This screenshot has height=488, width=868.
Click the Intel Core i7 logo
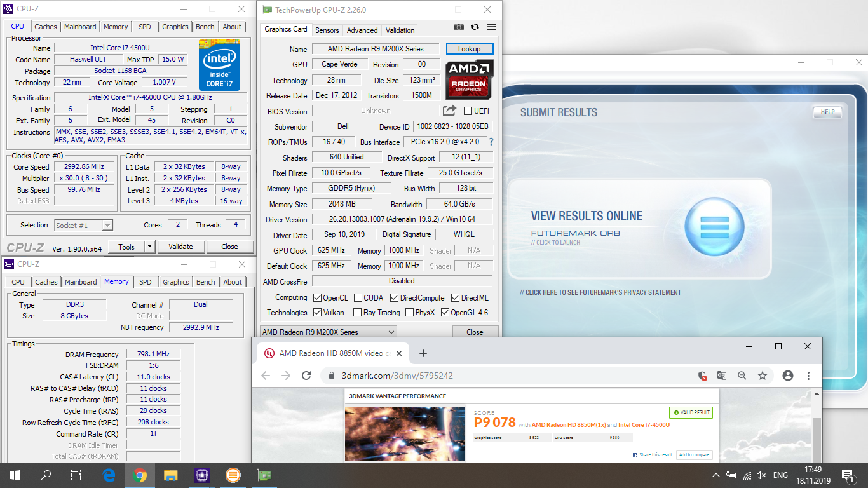click(x=219, y=65)
